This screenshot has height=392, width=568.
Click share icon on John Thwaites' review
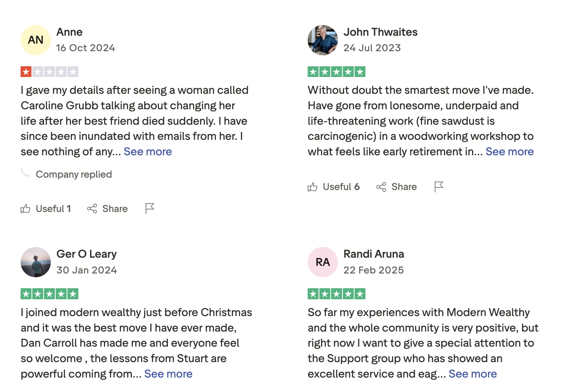pyautogui.click(x=381, y=187)
